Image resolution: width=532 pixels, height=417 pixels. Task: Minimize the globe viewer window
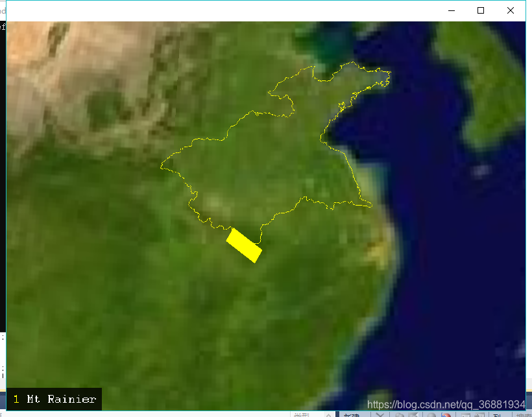452,10
